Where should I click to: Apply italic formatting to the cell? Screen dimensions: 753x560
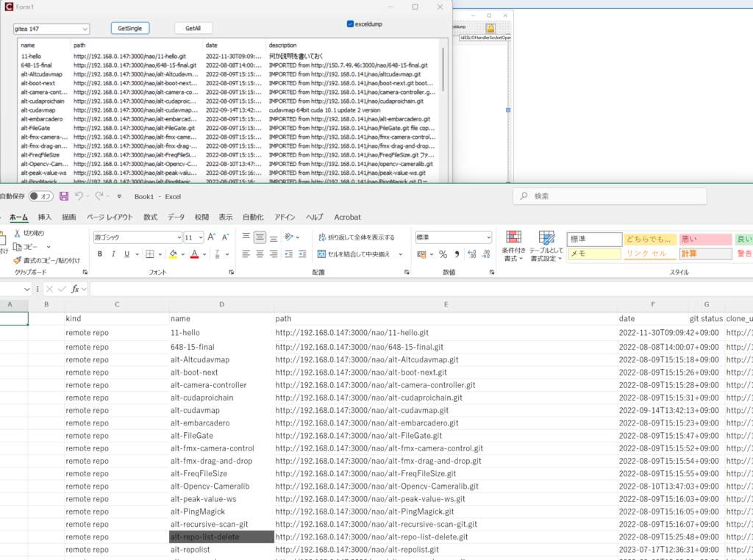[113, 254]
